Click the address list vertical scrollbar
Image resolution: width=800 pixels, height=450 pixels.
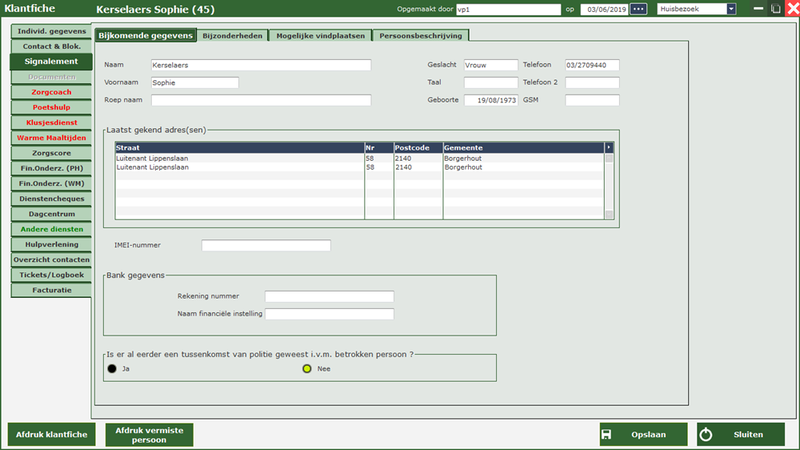(x=608, y=185)
